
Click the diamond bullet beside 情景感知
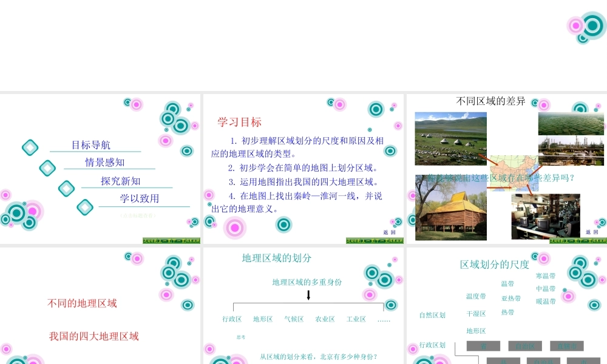click(47, 168)
